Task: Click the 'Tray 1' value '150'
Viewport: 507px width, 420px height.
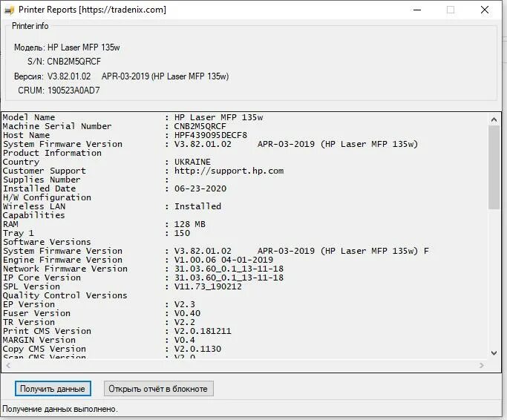Action: (x=182, y=233)
